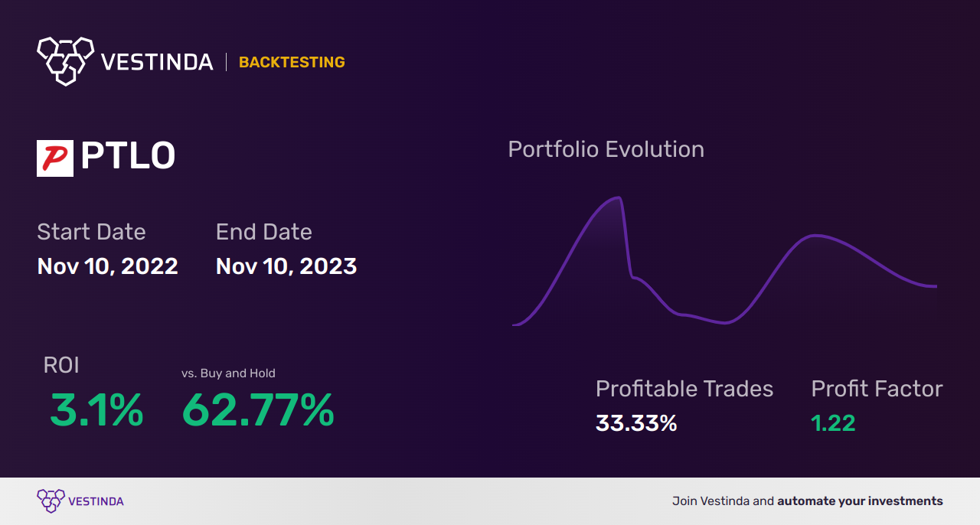Click the 1.22 Profit Factor value

[833, 423]
